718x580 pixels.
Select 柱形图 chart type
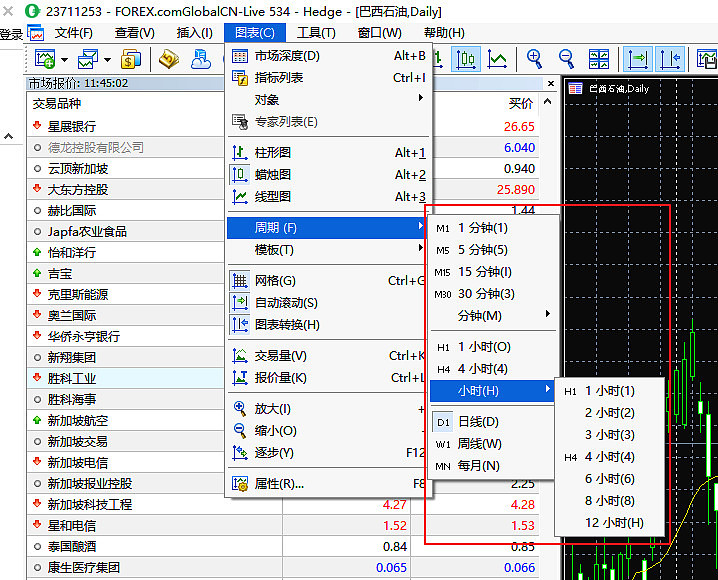point(328,152)
